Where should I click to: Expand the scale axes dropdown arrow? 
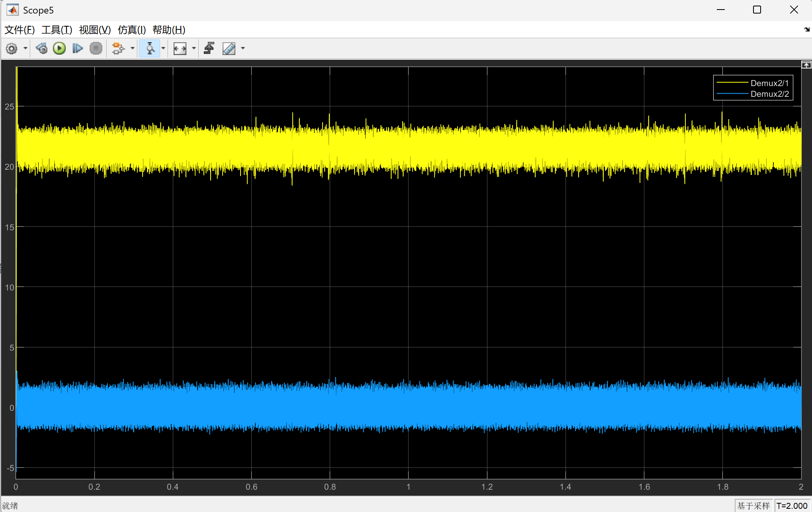click(194, 49)
